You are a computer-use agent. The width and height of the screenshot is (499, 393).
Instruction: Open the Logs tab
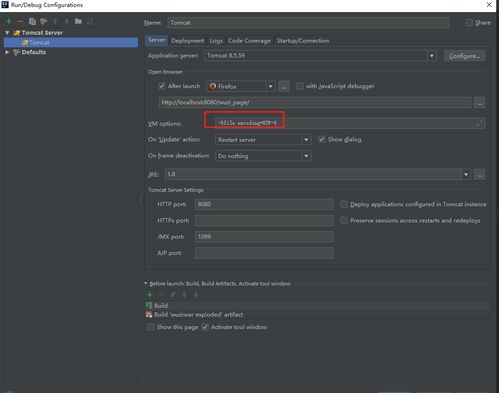coord(216,41)
